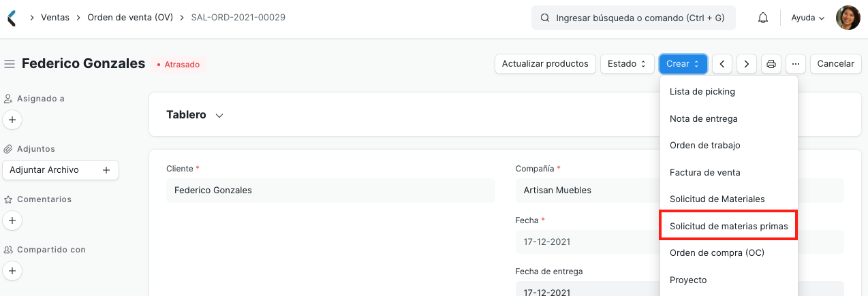The height and width of the screenshot is (296, 868).
Task: Open the Estado dropdown
Action: 626,64
